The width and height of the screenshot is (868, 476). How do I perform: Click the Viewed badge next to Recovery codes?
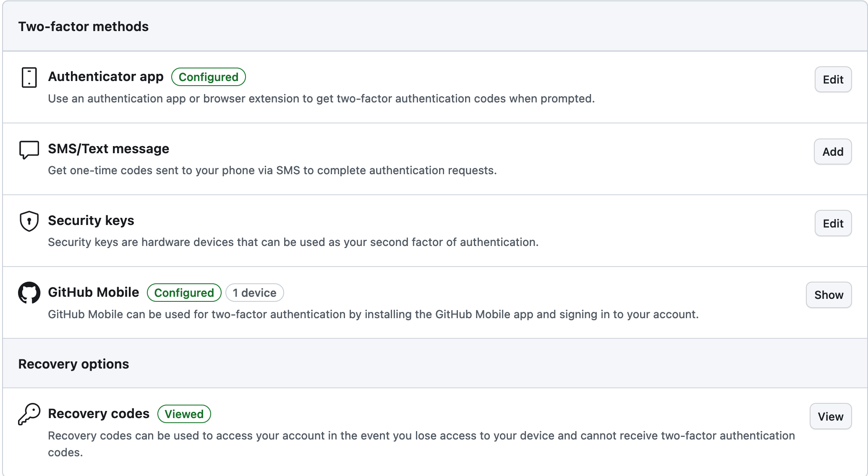click(184, 414)
